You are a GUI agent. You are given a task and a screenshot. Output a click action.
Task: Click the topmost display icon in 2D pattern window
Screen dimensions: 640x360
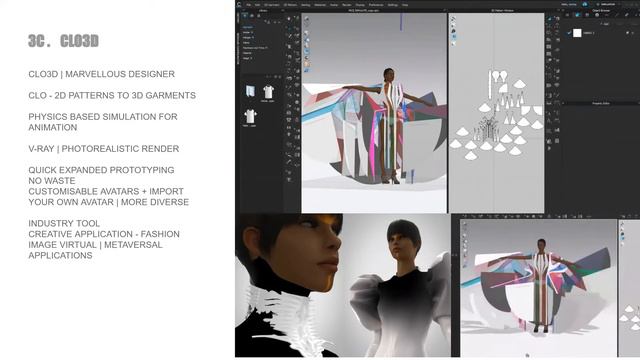pos(453,19)
